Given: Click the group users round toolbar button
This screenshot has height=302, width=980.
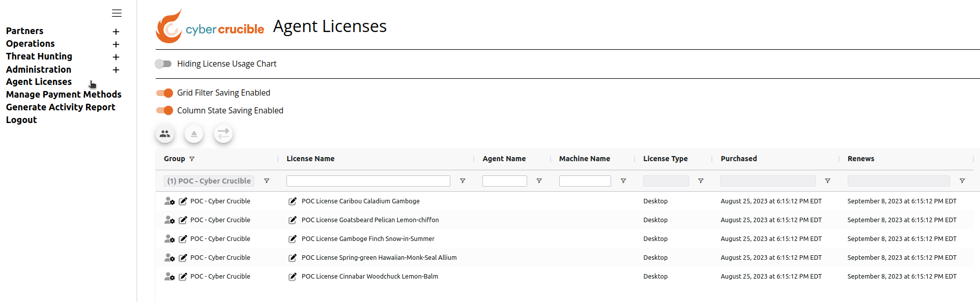Looking at the screenshot, I should pos(165,134).
